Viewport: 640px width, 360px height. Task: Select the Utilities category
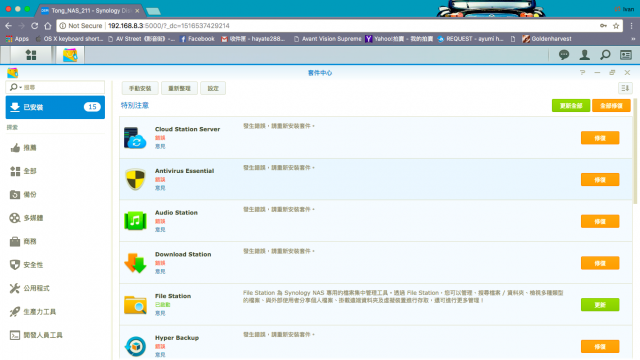[55, 288]
